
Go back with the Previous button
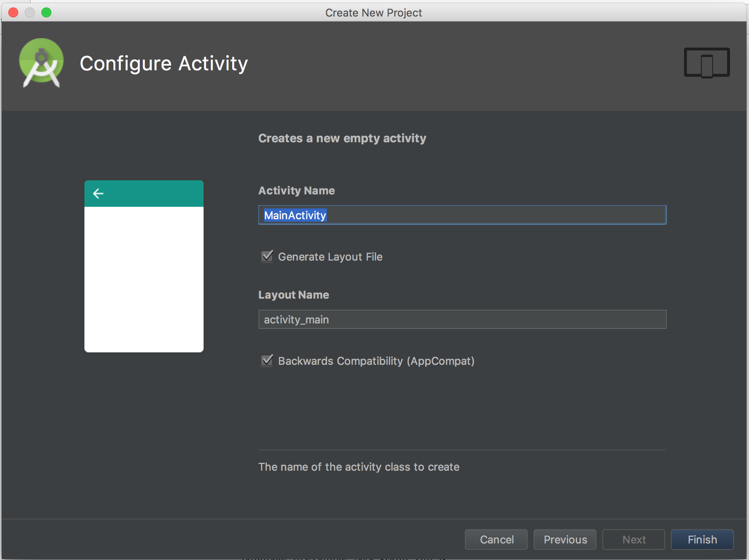[x=565, y=539]
